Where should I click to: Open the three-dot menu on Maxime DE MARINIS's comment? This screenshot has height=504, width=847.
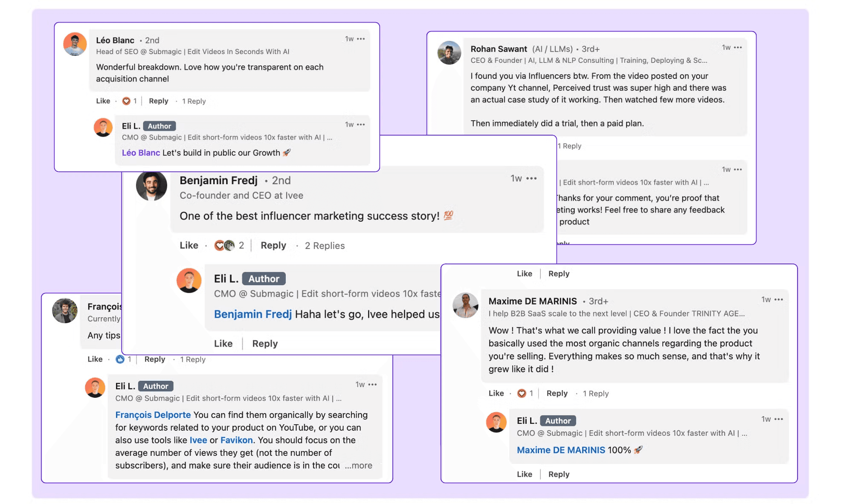point(779,299)
